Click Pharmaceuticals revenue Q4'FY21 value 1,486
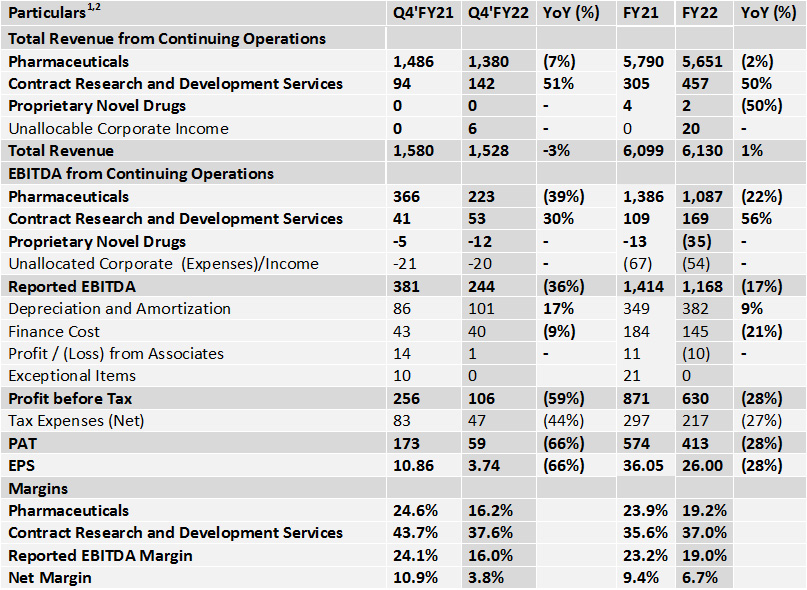This screenshot has height=590, width=807. pyautogui.click(x=413, y=62)
